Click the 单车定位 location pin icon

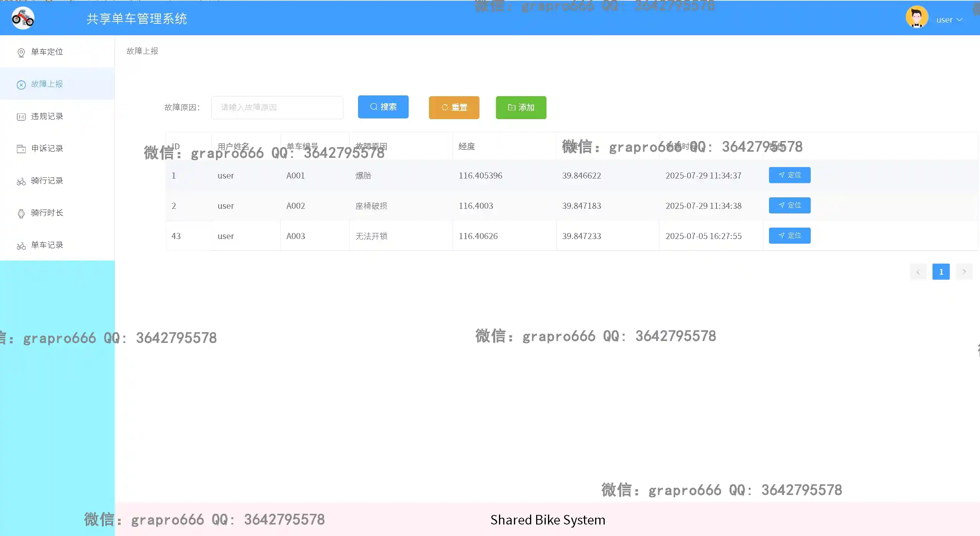click(21, 52)
